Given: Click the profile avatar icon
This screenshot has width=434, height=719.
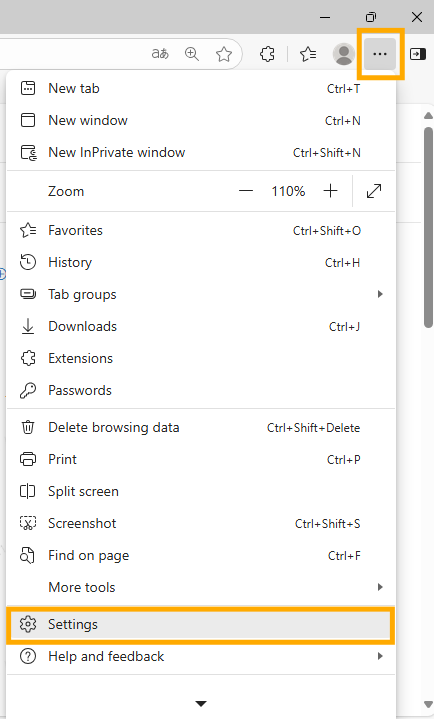Looking at the screenshot, I should point(344,54).
